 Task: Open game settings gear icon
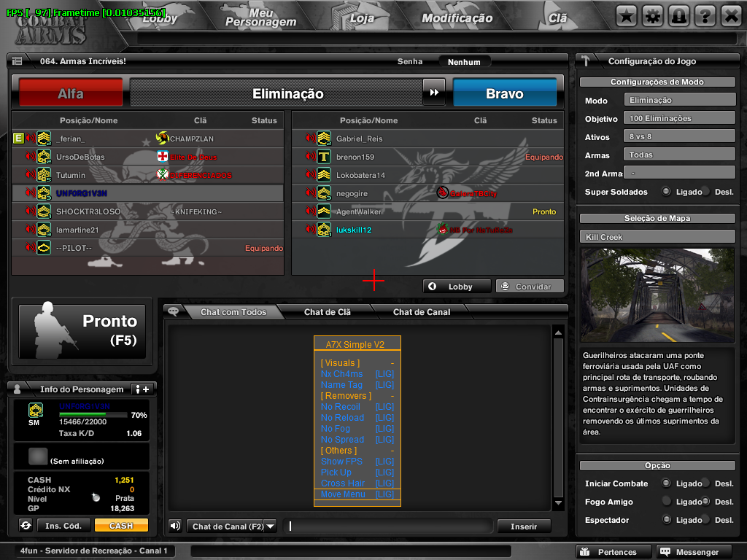(653, 16)
